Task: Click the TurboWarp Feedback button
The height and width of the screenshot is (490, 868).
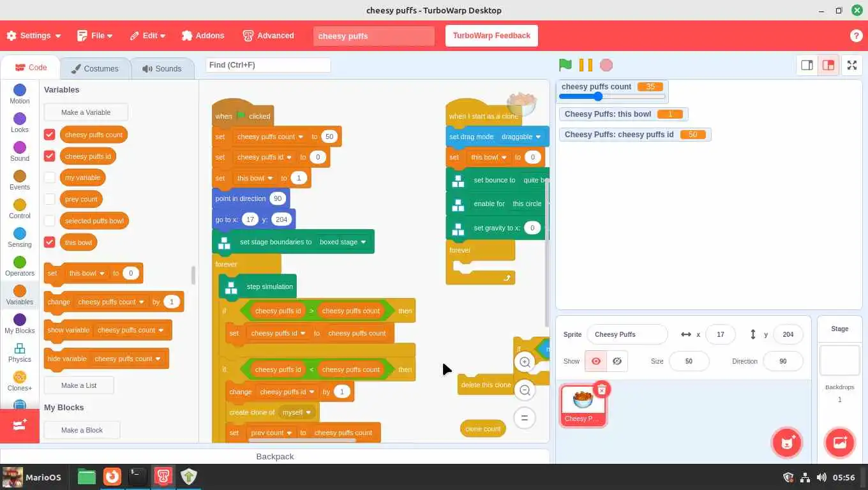Action: 491,36
